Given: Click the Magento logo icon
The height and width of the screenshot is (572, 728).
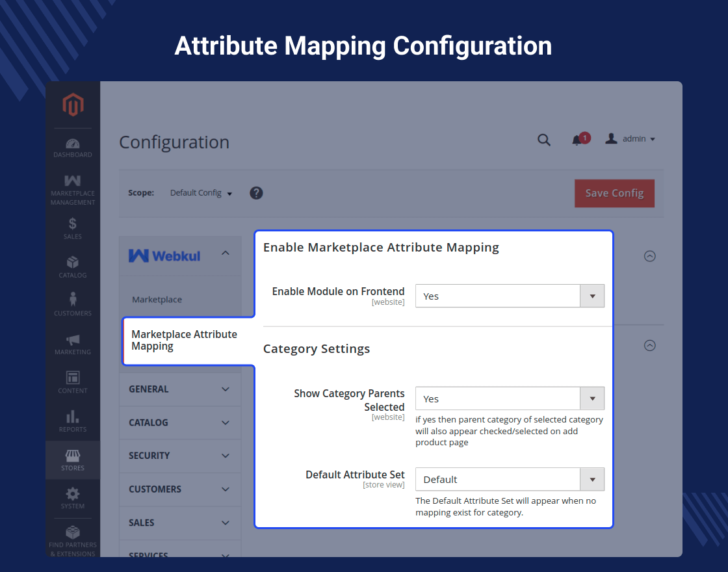Looking at the screenshot, I should pyautogui.click(x=73, y=105).
